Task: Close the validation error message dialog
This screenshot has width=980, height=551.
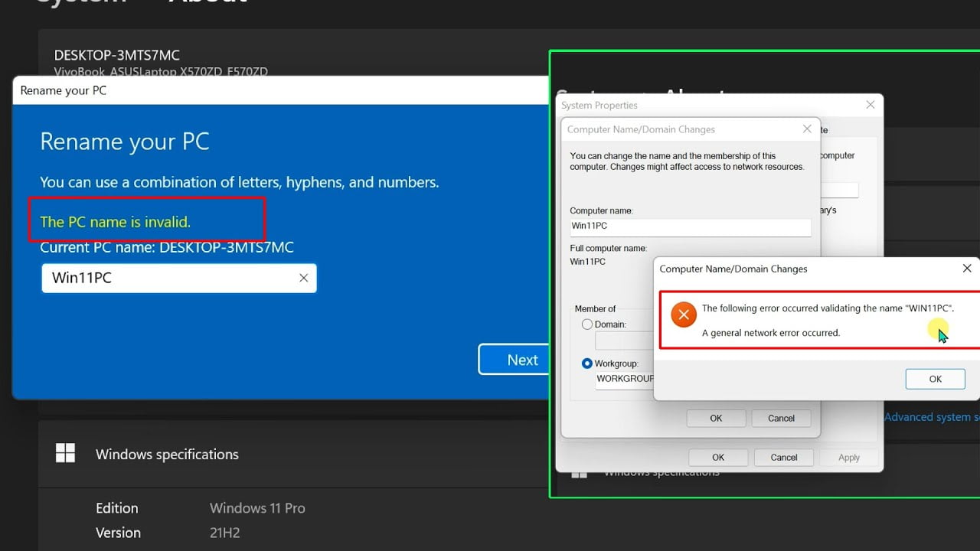Action: [967, 269]
